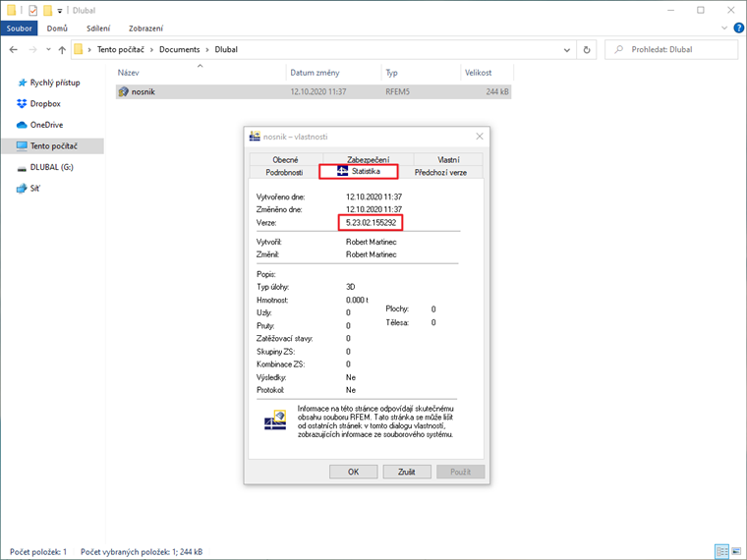
Task: Open the Soubor ribbon tab
Action: click(x=19, y=28)
